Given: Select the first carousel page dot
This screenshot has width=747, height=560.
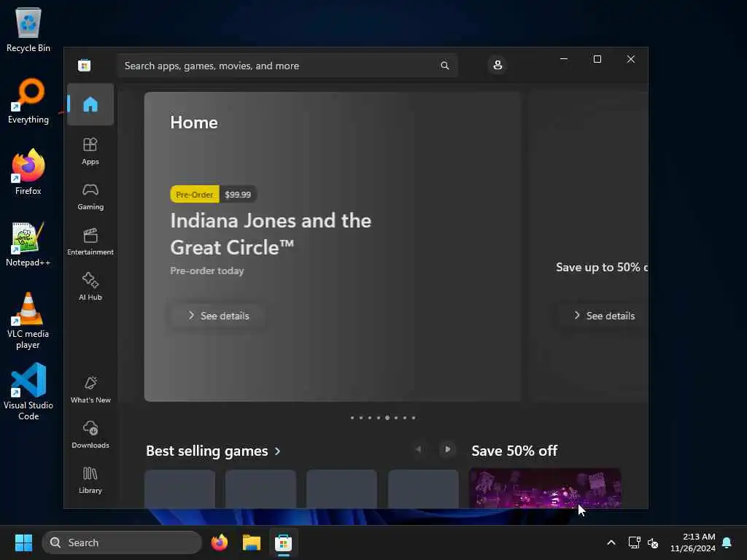Looking at the screenshot, I should coord(352,418).
